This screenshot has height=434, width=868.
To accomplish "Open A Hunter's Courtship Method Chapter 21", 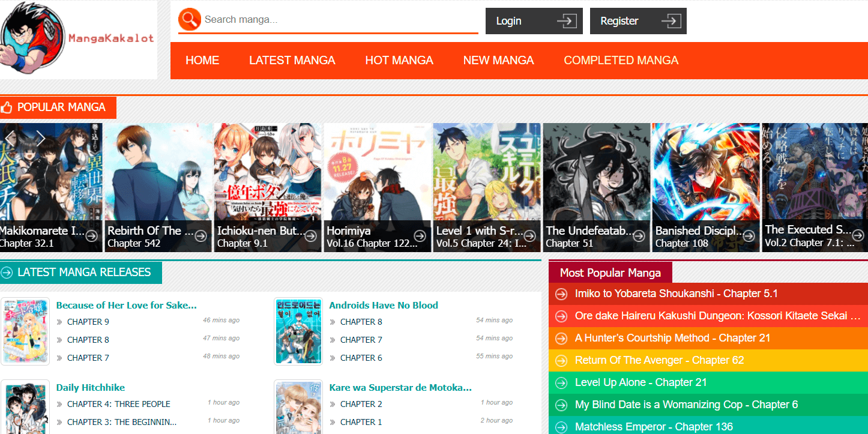I will (672, 338).
